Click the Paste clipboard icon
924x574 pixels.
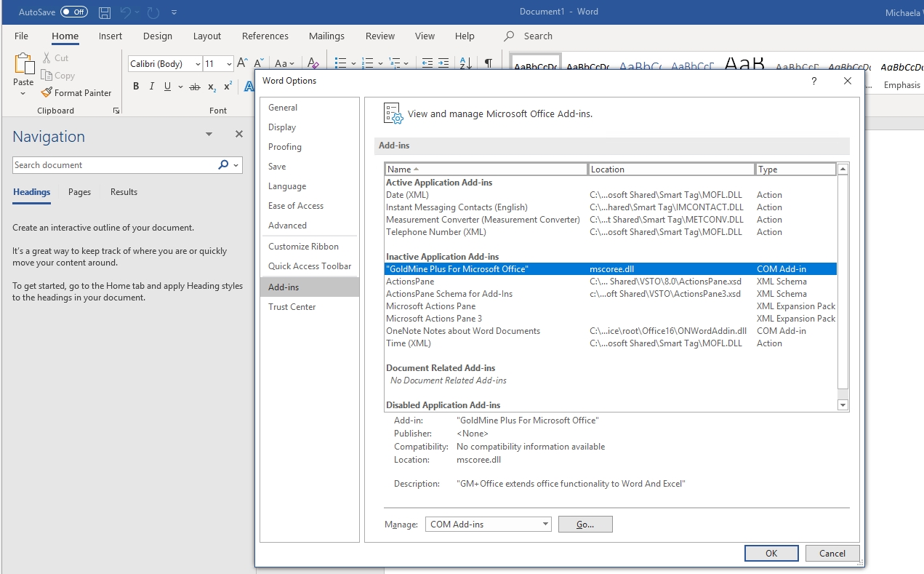point(23,65)
